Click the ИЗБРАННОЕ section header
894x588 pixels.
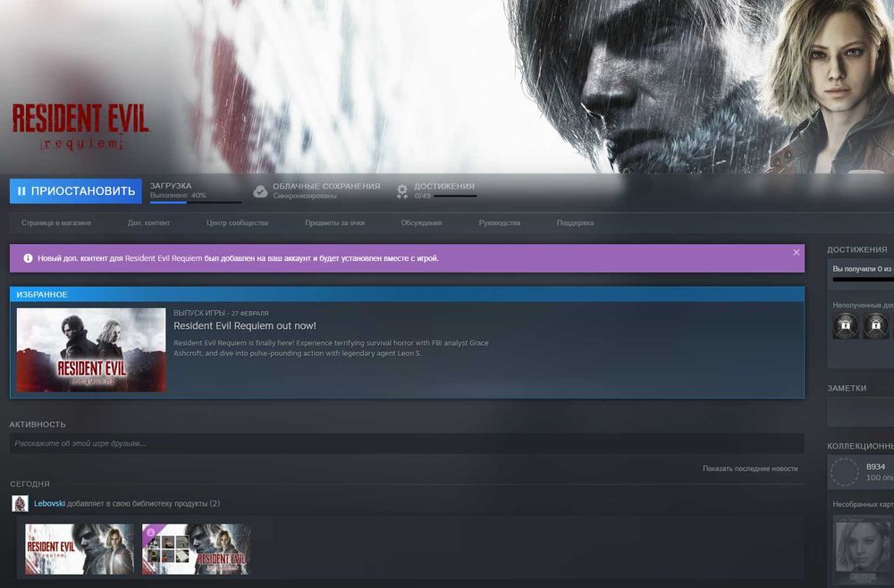tap(407, 294)
